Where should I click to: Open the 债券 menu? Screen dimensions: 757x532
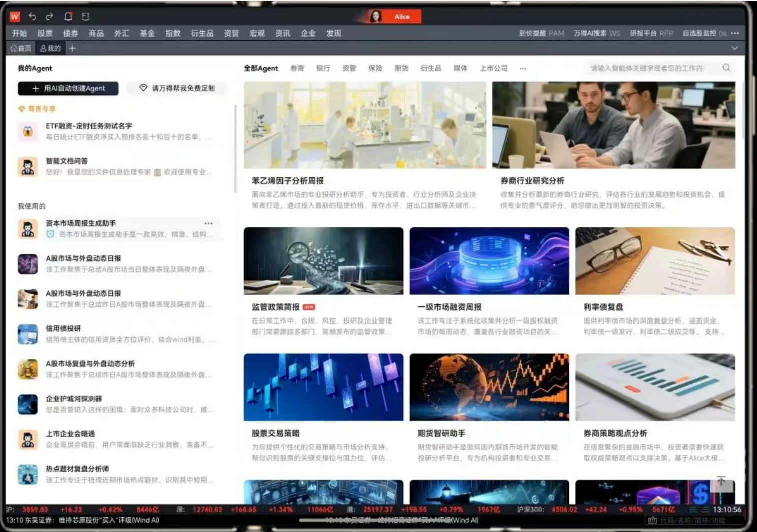pyautogui.click(x=70, y=33)
